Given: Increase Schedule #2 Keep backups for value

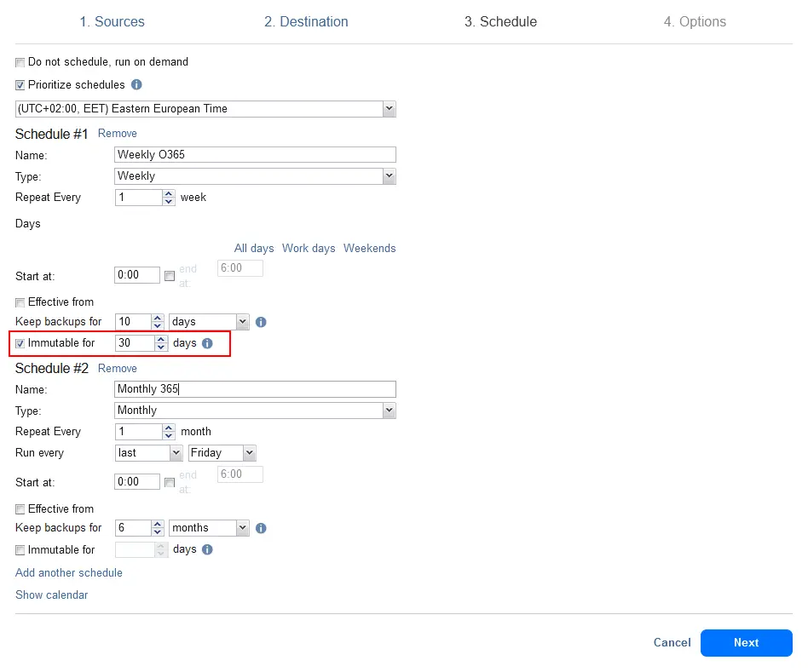Looking at the screenshot, I should [158, 524].
